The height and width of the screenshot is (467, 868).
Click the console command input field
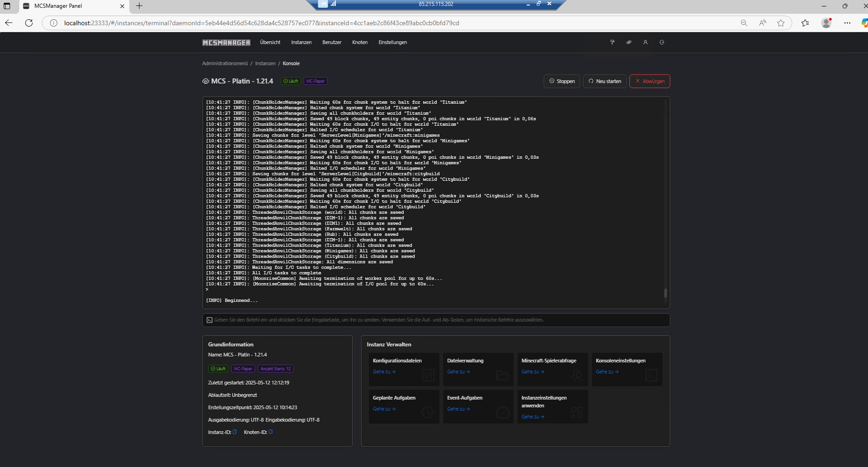436,320
